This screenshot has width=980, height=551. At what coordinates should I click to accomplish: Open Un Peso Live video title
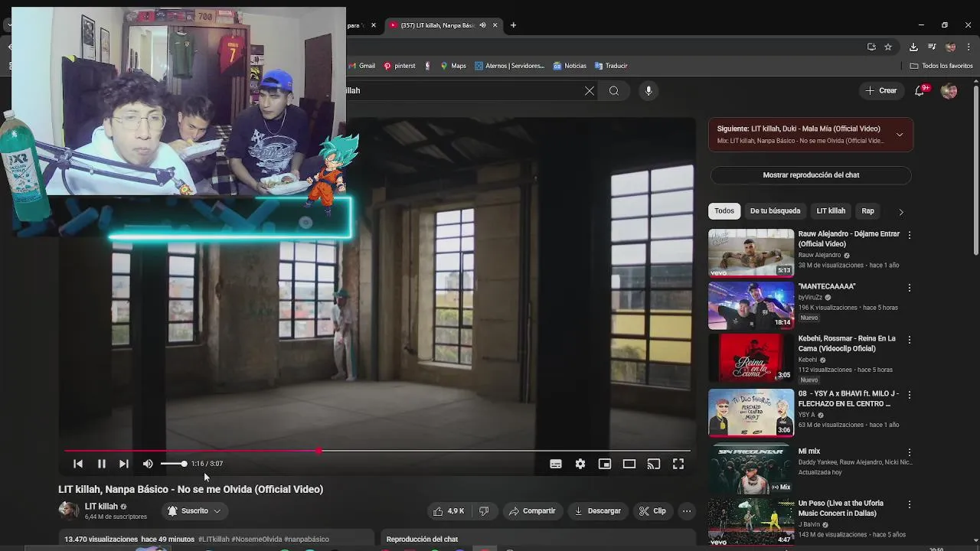[x=841, y=508]
